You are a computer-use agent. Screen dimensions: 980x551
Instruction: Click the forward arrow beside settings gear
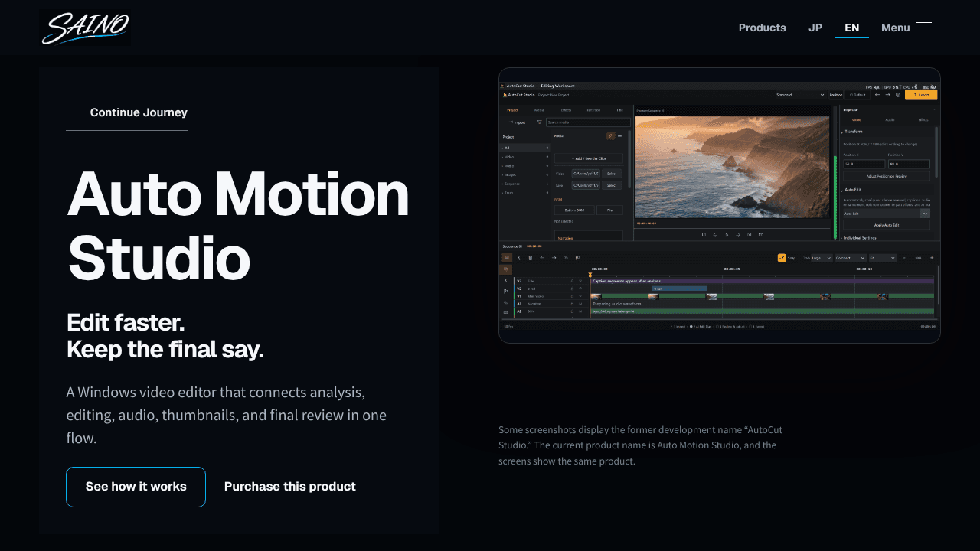887,95
